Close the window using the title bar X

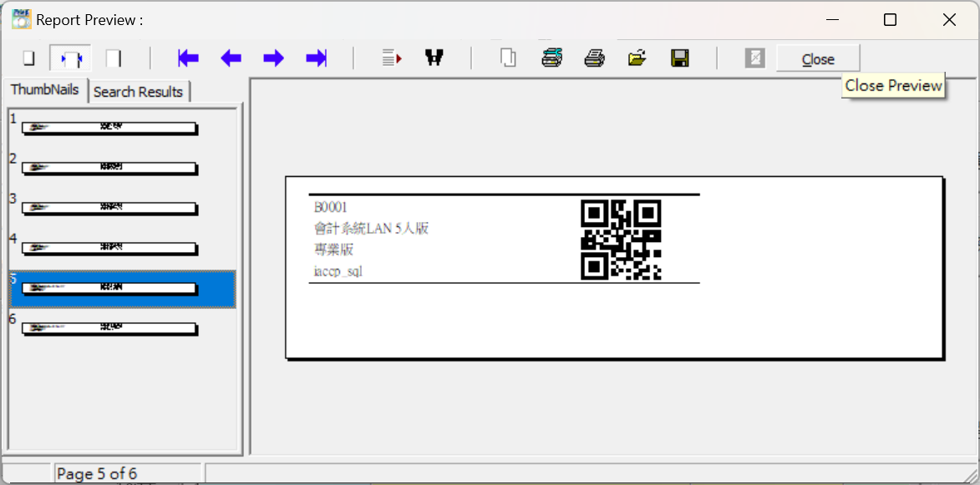click(949, 20)
